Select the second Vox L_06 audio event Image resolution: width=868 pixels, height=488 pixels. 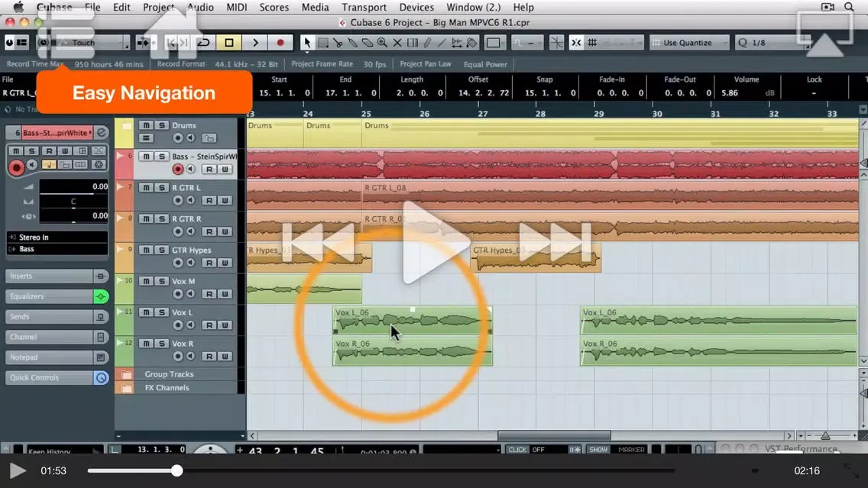718,320
